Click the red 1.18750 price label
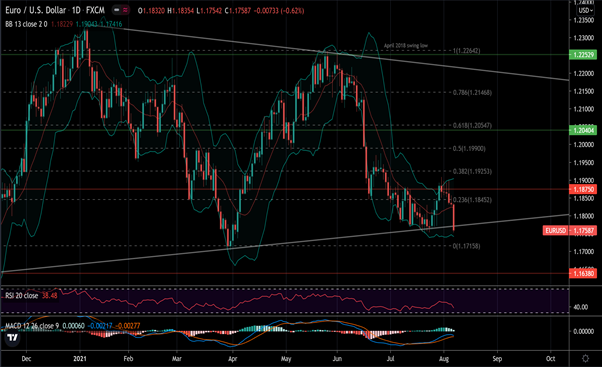Screen dimensions: 602x367 (x=583, y=189)
